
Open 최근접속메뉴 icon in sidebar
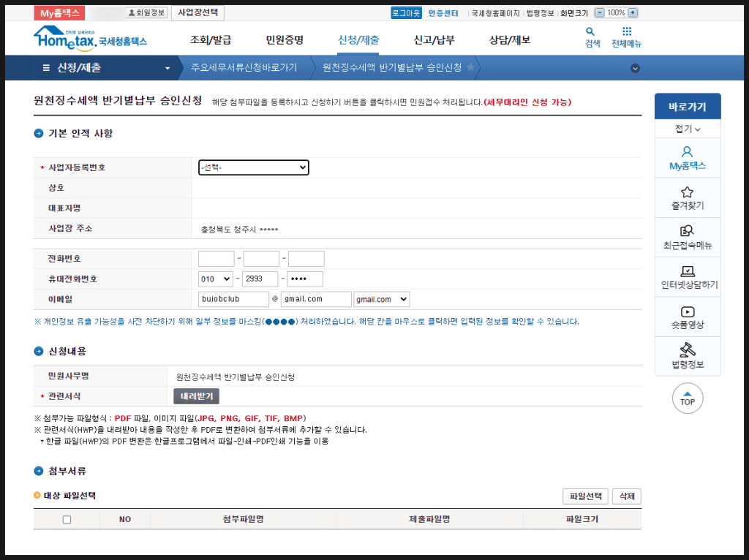[x=687, y=232]
